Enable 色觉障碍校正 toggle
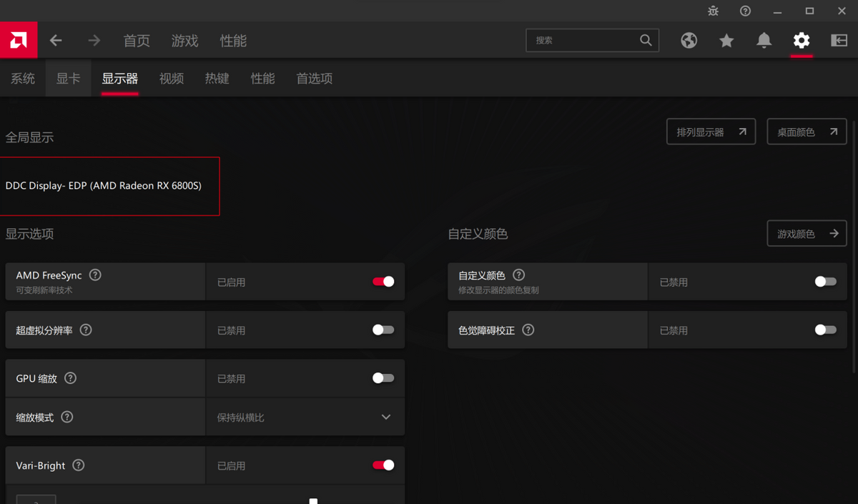The width and height of the screenshot is (858, 504). pyautogui.click(x=826, y=330)
